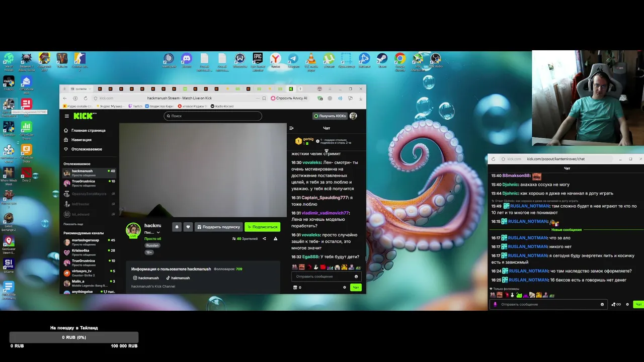Click the popout chat points infinity icon

[x=616, y=304]
